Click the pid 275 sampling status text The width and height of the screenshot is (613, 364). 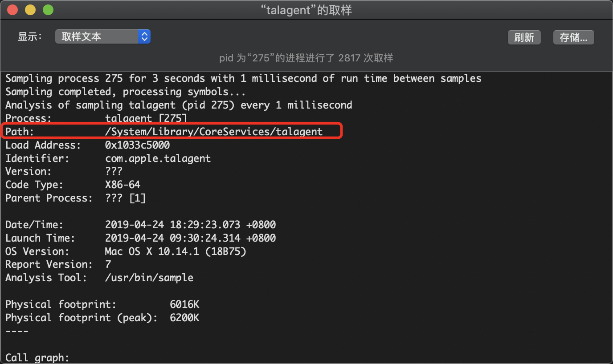point(306,58)
